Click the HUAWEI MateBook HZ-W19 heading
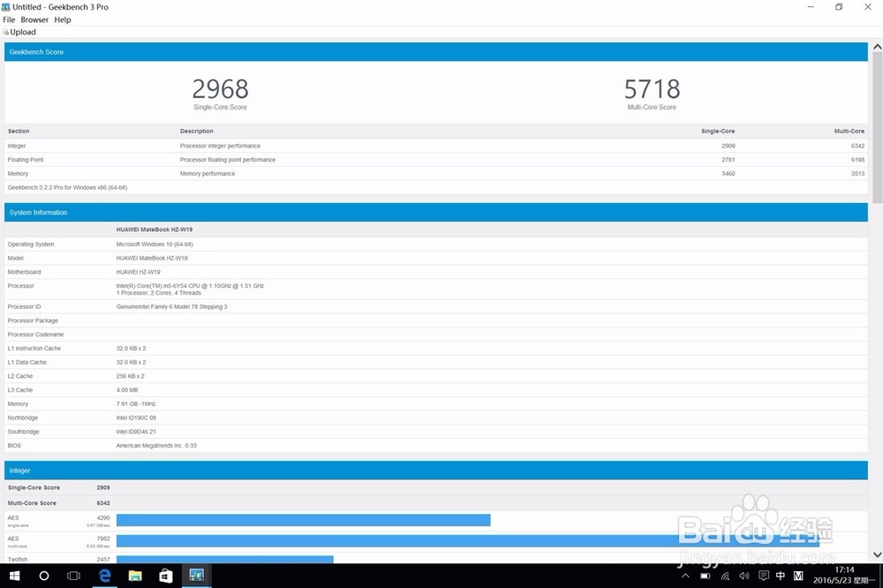The width and height of the screenshot is (883, 588). 155,230
